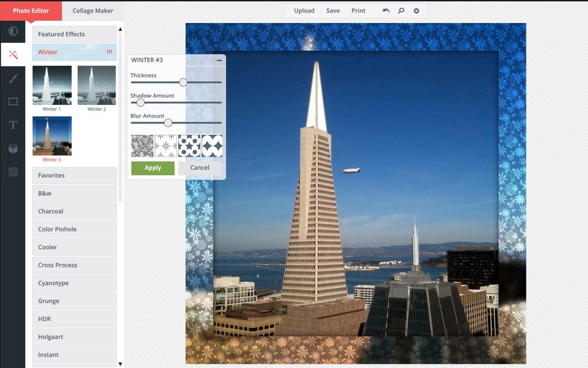Expand the Cross Process category
Viewport: 588px width, 368px height.
click(74, 265)
